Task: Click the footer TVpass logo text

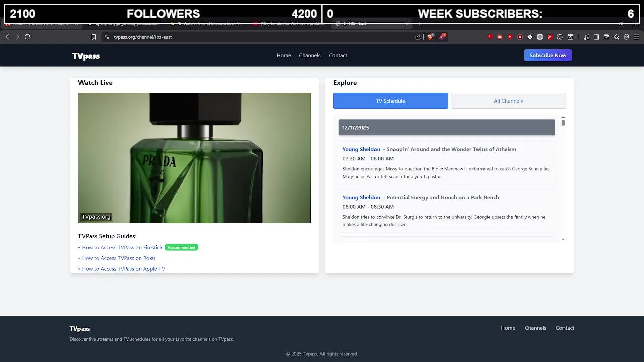Action: click(79, 329)
